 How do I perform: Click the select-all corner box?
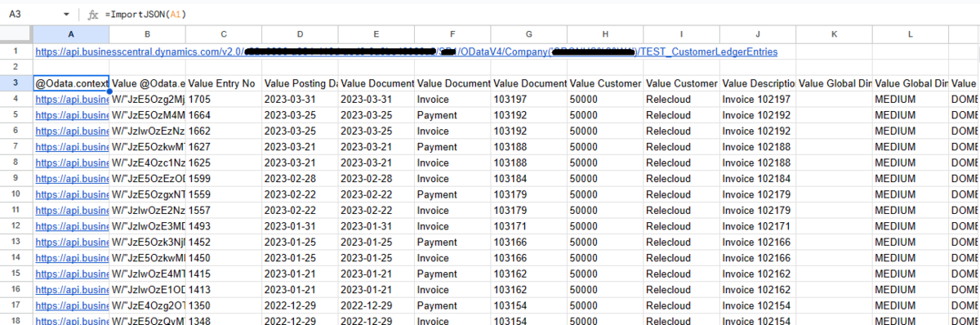16,34
